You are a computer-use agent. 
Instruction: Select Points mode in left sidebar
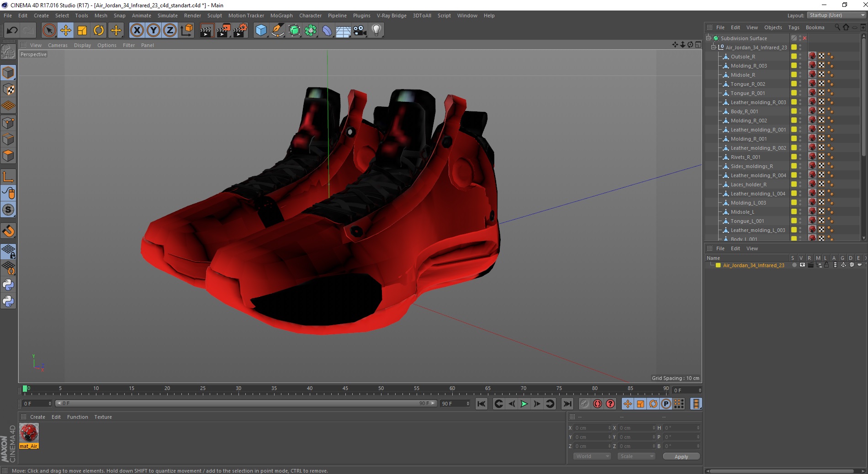click(x=8, y=122)
